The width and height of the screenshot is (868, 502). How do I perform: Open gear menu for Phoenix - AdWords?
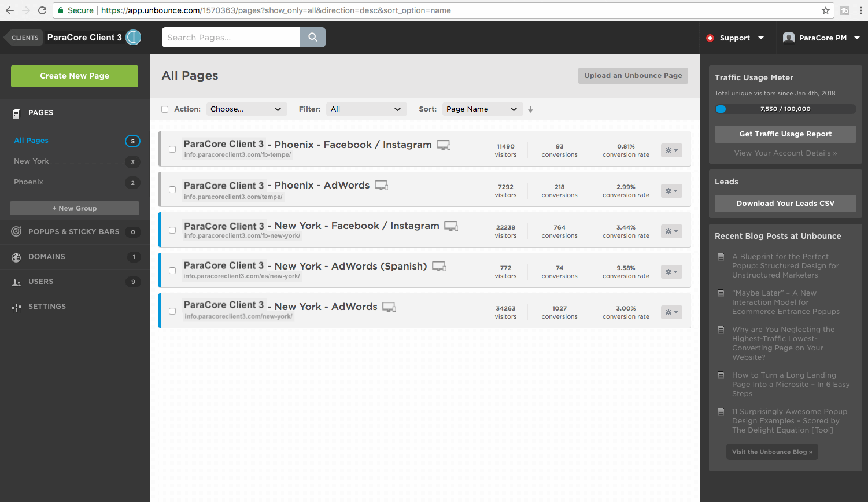coord(671,191)
